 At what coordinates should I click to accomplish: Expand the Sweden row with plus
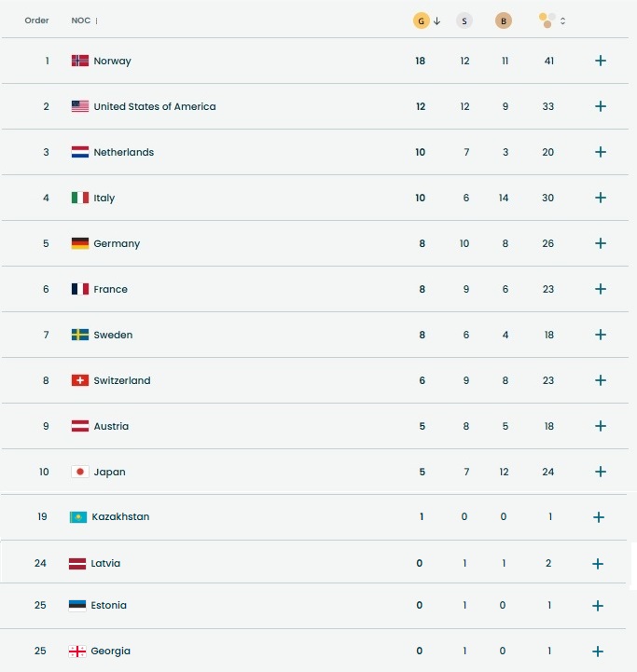(601, 335)
